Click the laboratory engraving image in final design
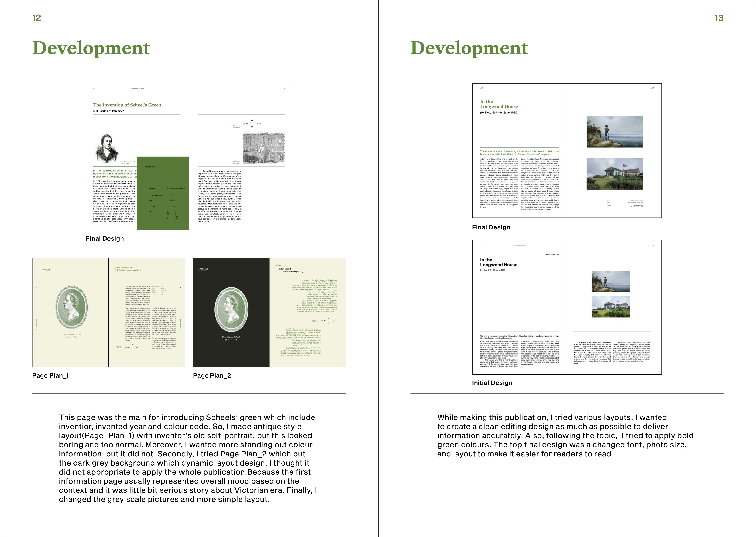 click(x=264, y=148)
